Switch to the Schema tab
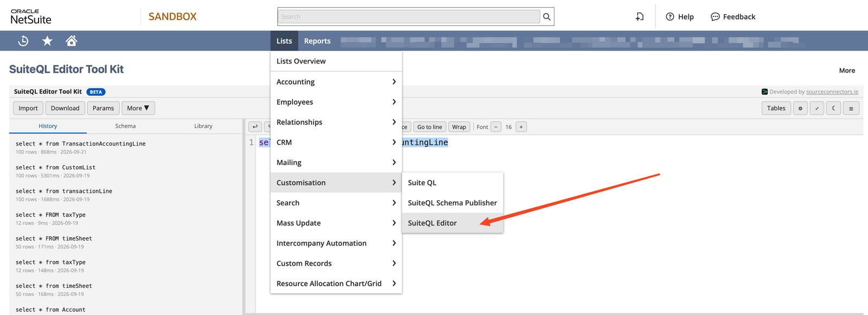 (125, 126)
